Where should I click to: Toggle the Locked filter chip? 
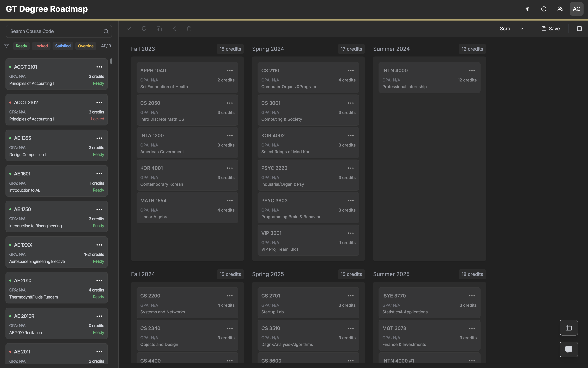(x=41, y=46)
